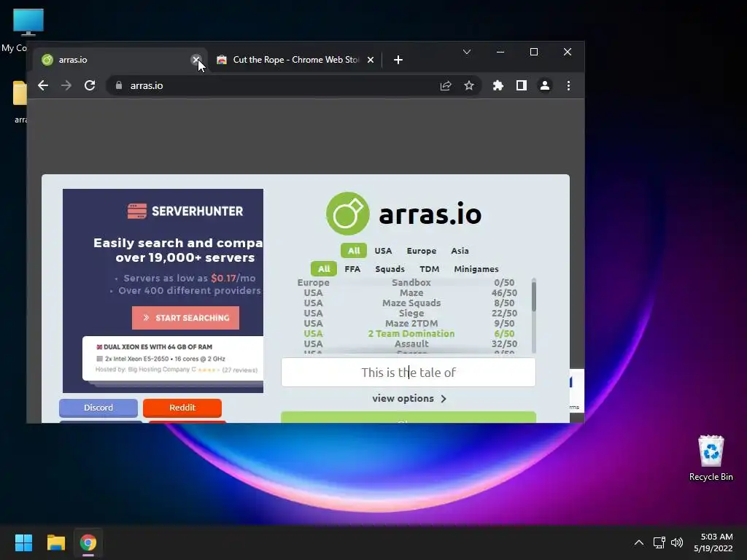
Task: Show hidden system tray icons
Action: (639, 542)
